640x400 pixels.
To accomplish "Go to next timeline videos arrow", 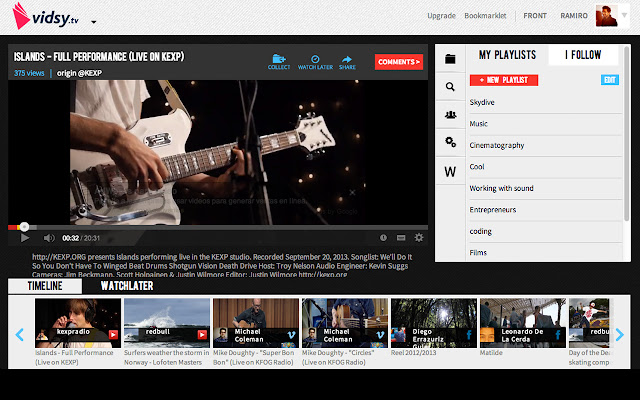I will click(620, 335).
